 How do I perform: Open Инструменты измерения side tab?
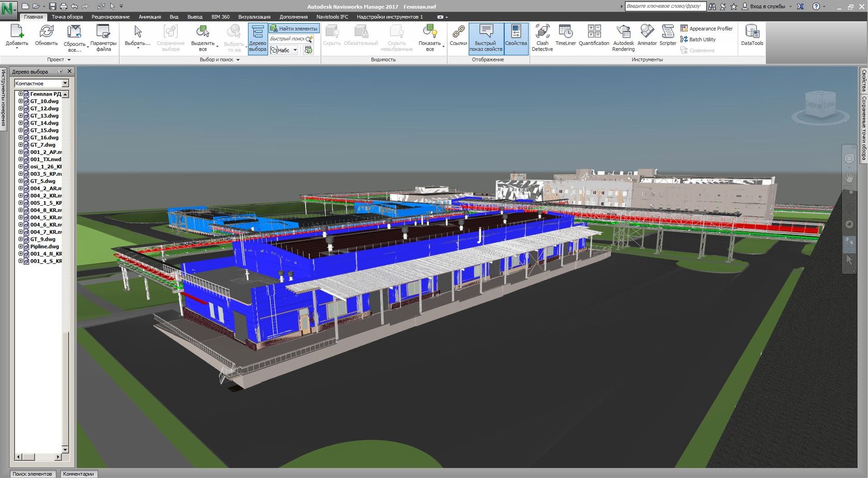tap(3, 99)
